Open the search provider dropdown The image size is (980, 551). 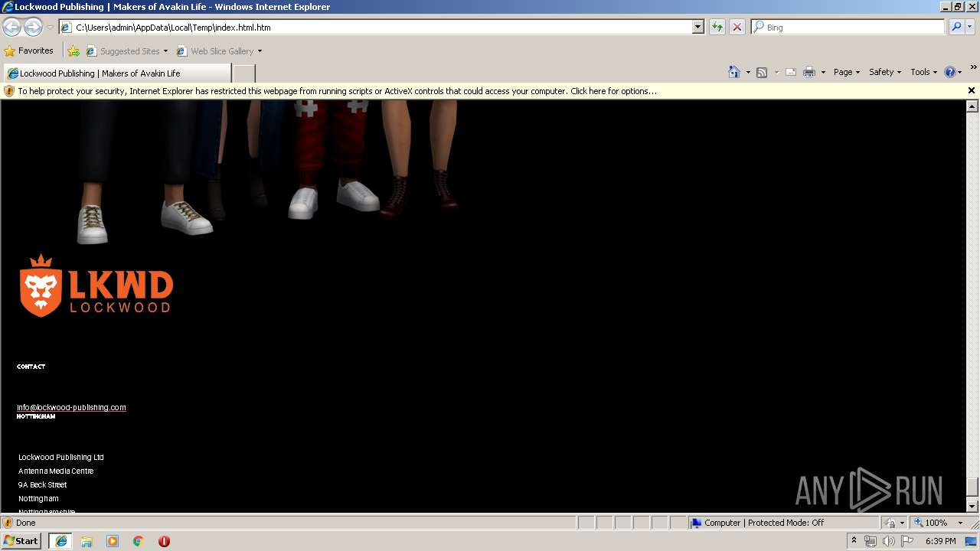[970, 28]
